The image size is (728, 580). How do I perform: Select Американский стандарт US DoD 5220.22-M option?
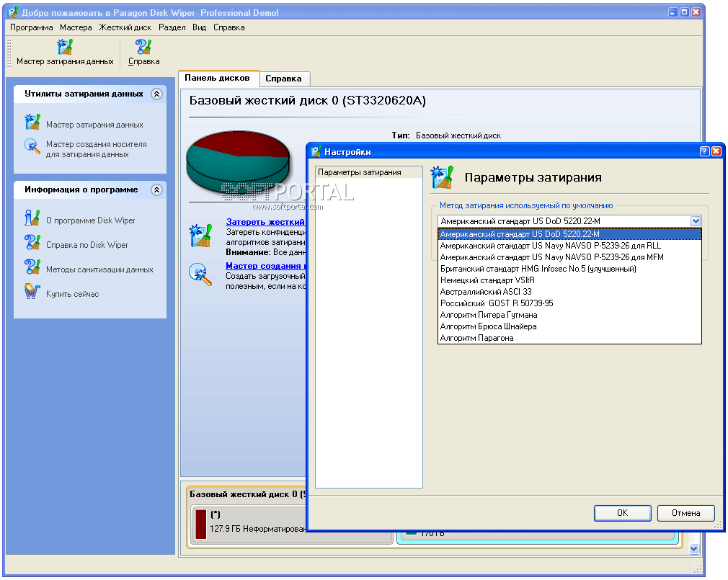tap(569, 234)
